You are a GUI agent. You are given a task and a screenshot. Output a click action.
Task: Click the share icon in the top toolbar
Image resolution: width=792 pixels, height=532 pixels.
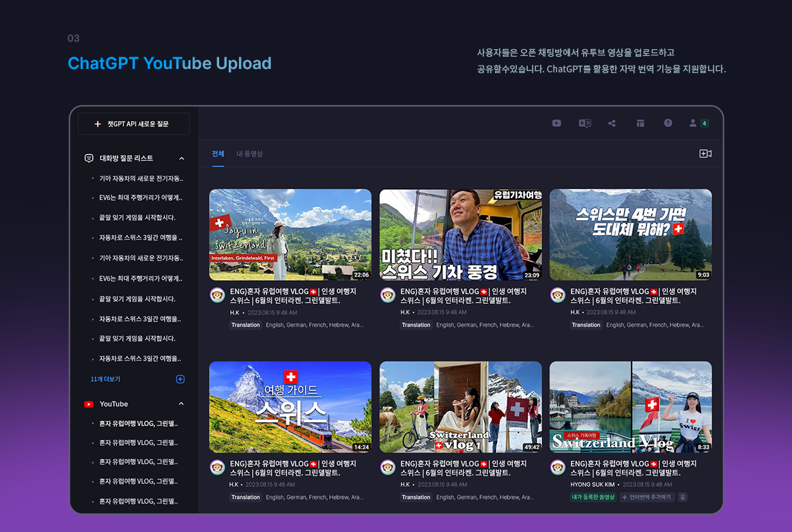(612, 124)
